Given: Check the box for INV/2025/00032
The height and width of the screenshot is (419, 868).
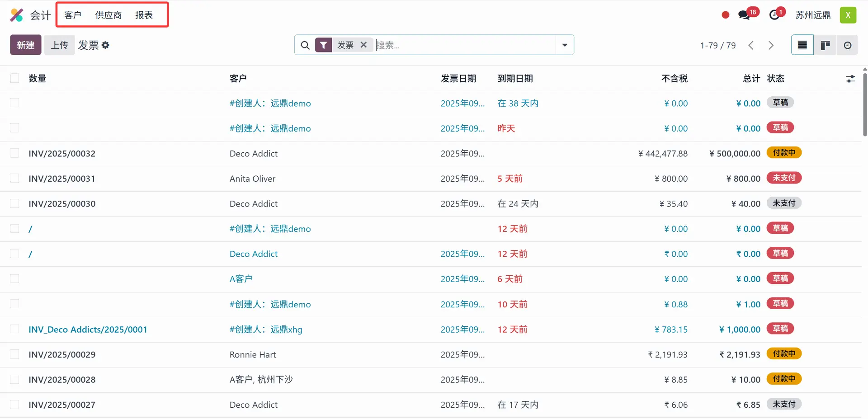Looking at the screenshot, I should (14, 153).
